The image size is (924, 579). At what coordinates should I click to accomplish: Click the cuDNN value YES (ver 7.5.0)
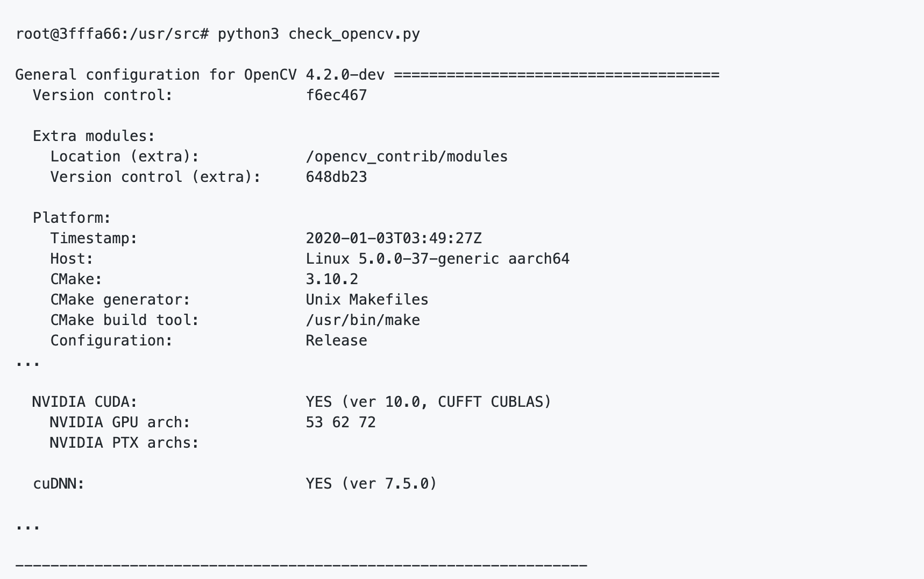[371, 484]
